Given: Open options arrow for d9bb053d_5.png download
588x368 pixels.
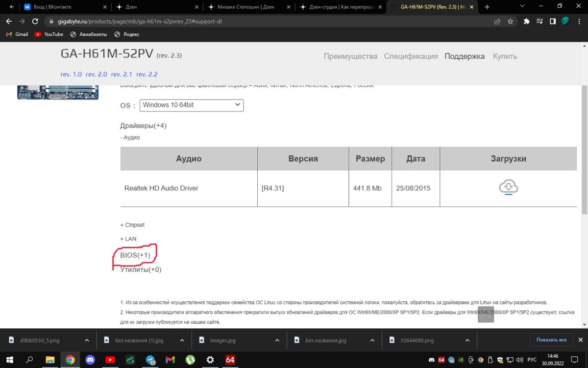Looking at the screenshot, I should pyautogui.click(x=87, y=340).
